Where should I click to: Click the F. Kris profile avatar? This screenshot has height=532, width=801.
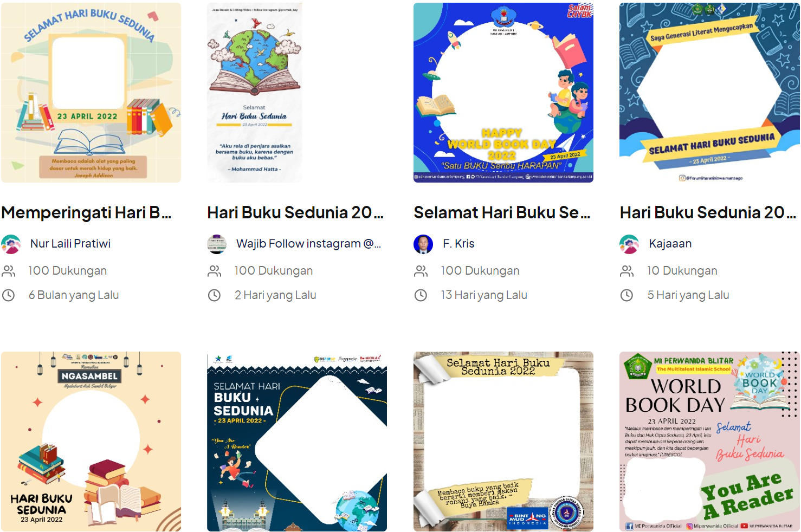click(423, 244)
